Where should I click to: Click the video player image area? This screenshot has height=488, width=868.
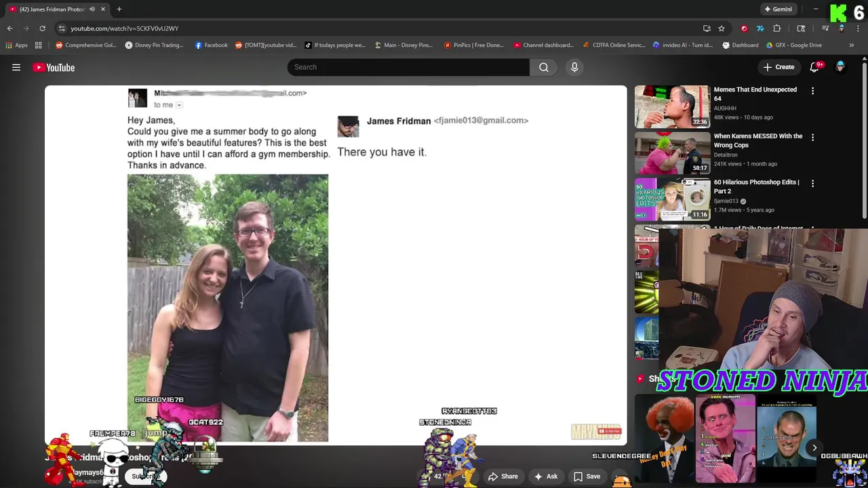[336, 265]
